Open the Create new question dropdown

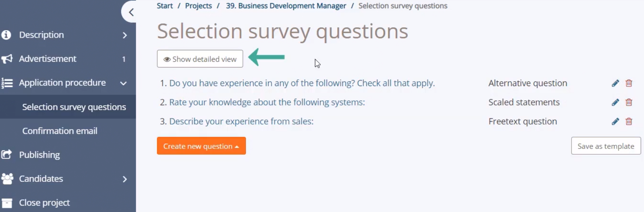coord(201,146)
